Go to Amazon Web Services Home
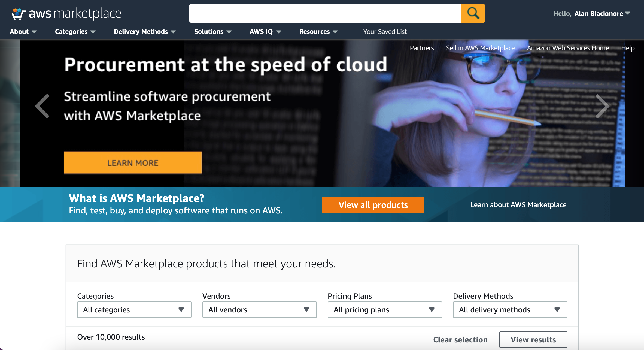 568,48
